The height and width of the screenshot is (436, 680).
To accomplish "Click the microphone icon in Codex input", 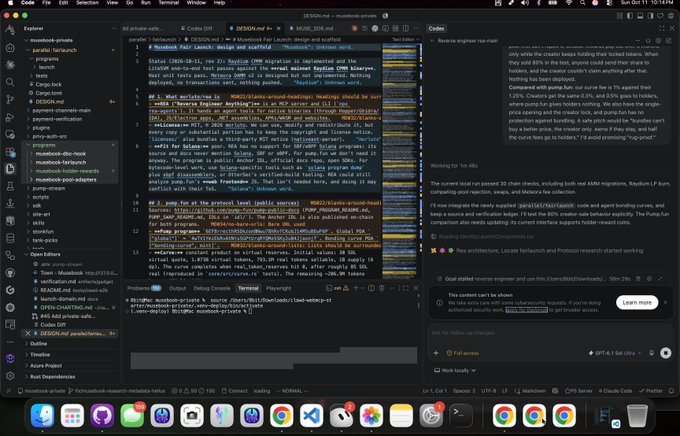I will pyautogui.click(x=651, y=353).
